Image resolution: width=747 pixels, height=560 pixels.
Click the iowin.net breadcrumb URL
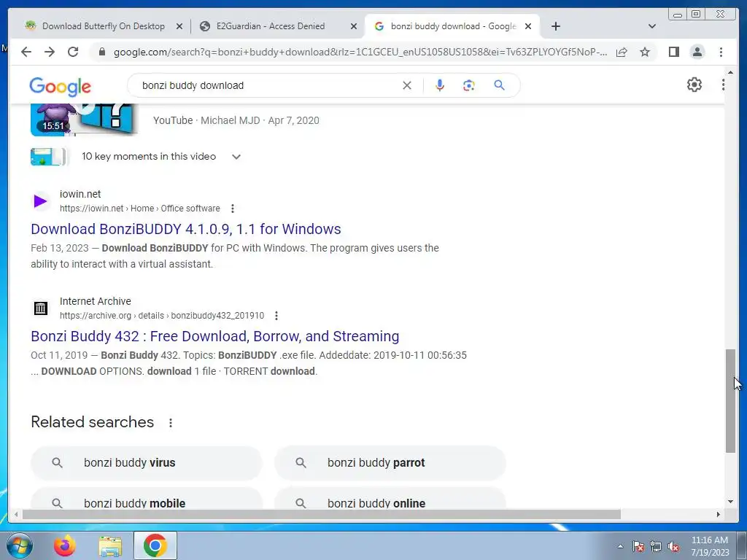coord(139,209)
